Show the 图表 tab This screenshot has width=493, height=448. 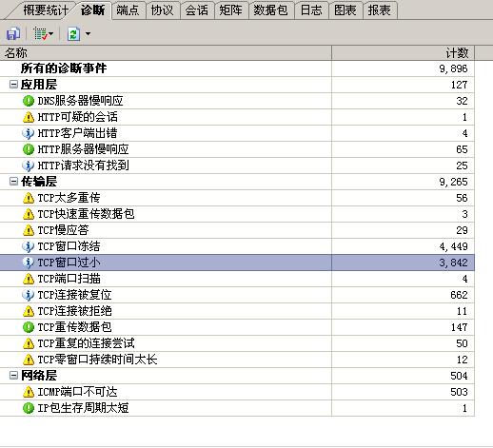345,10
